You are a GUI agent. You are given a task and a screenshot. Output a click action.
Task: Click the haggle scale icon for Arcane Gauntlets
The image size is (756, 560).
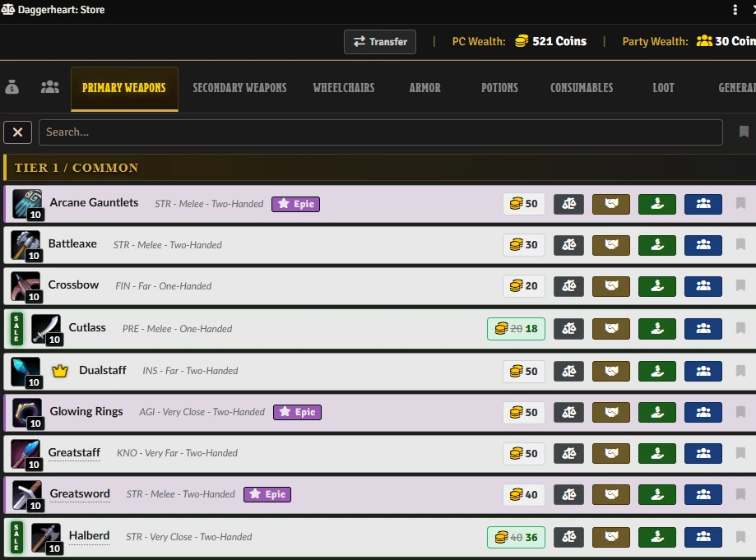point(568,204)
